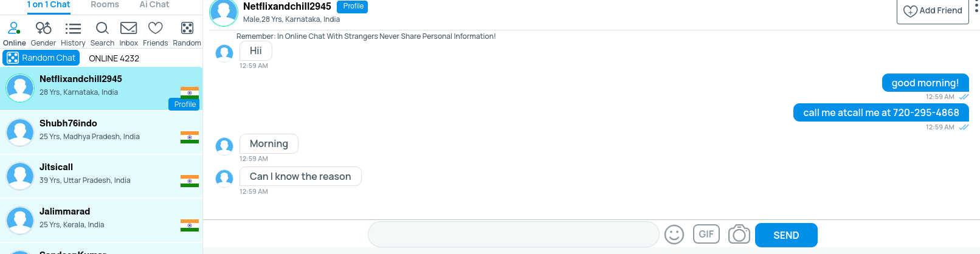Click the 'good morning!' message bubble
The image size is (980, 254).
(x=925, y=83)
